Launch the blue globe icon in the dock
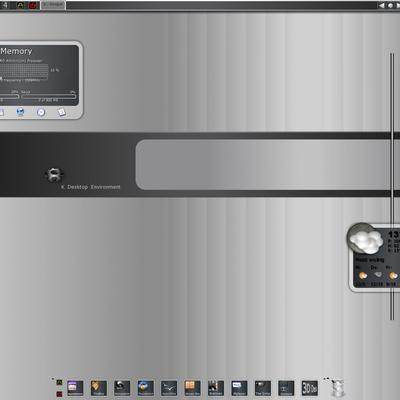This screenshot has width=400, height=400. 146,388
